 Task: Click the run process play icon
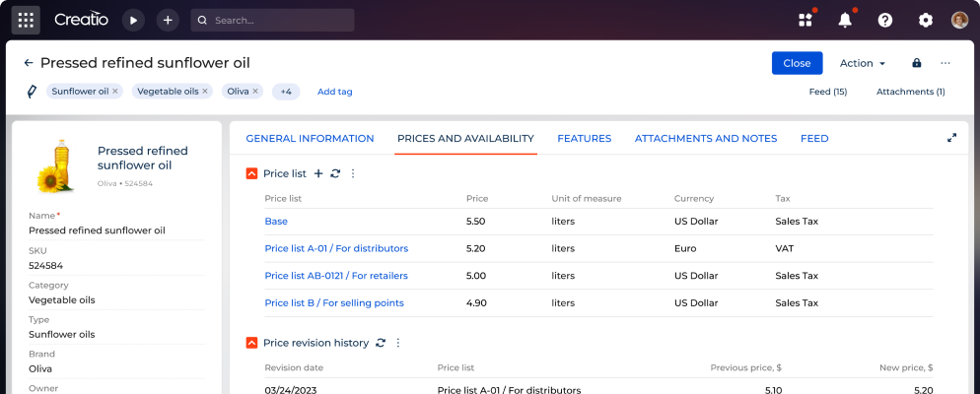click(x=133, y=20)
